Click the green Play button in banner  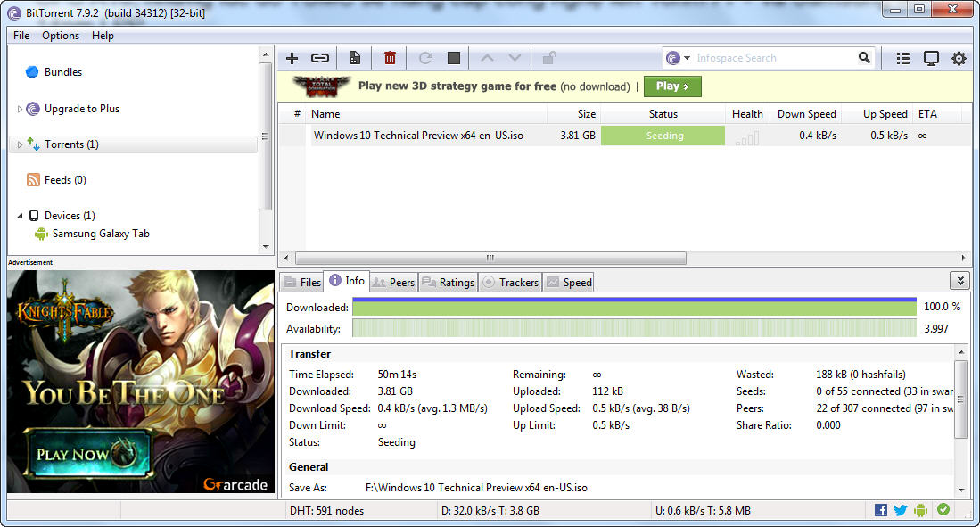pos(672,86)
